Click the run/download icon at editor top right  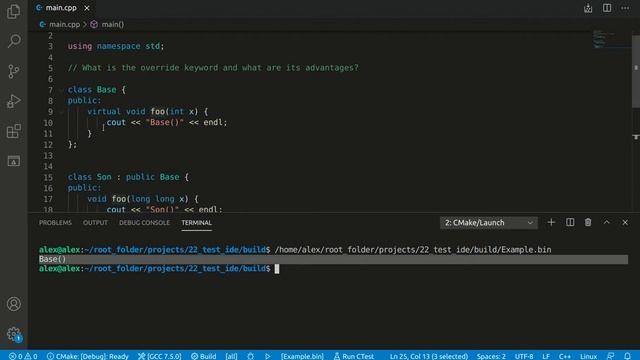[588, 8]
